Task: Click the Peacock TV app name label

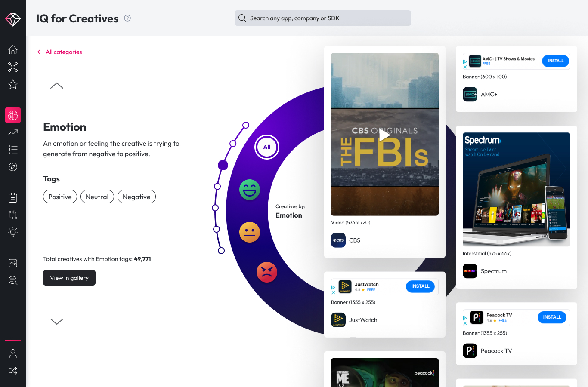Action: (x=496, y=351)
